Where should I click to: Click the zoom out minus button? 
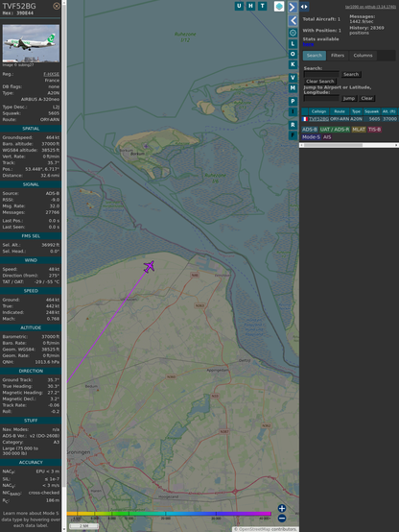[282, 519]
